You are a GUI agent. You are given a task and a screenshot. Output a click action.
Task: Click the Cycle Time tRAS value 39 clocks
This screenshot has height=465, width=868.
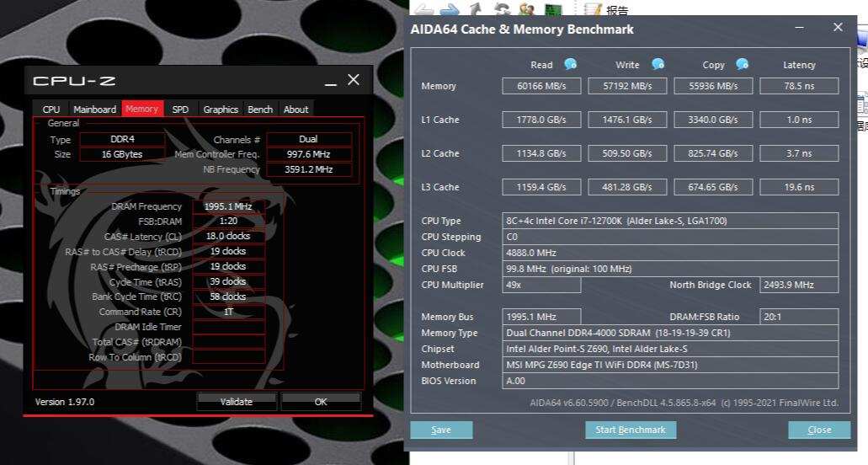coord(229,281)
